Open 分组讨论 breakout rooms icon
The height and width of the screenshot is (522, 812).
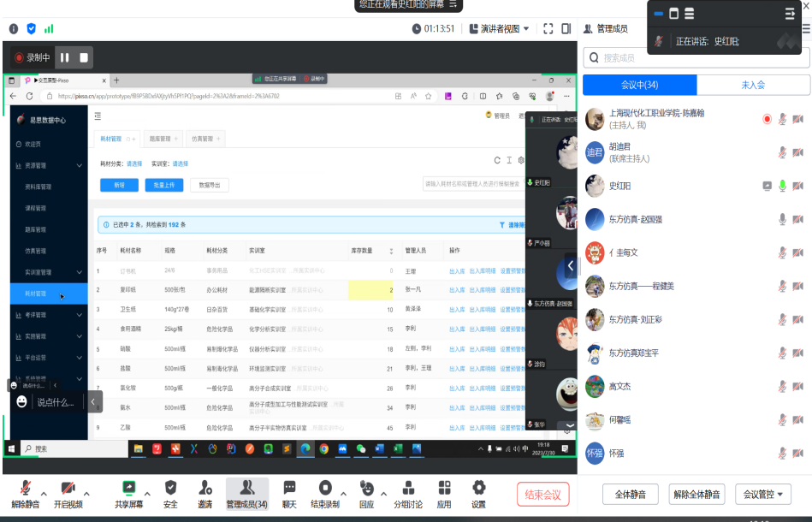click(408, 488)
